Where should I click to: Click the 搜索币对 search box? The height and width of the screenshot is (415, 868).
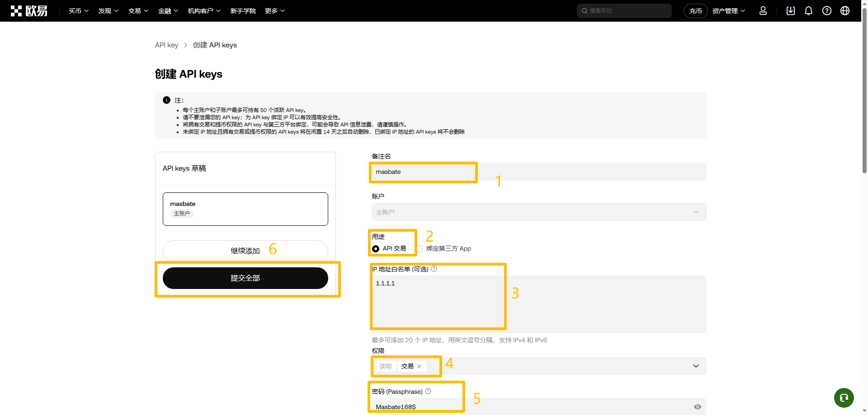[x=624, y=11]
